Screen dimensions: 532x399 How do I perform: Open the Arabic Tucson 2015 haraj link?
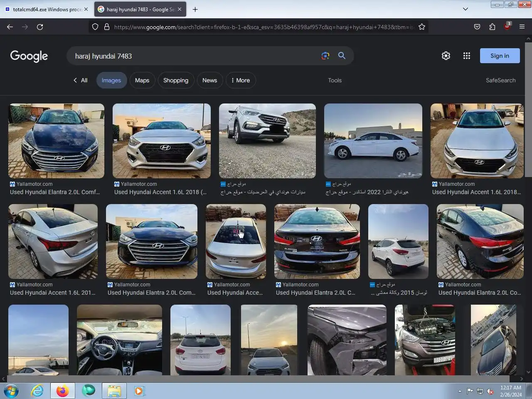[399, 293]
